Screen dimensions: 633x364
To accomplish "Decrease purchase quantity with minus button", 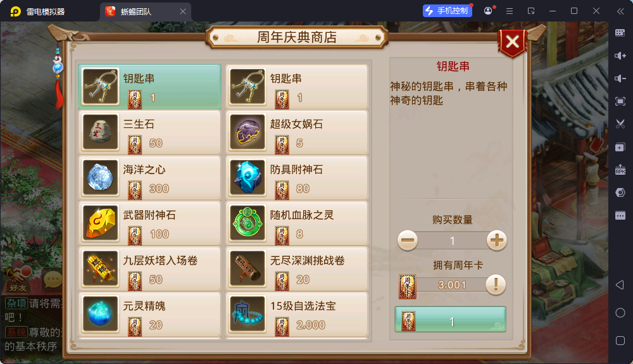I will 407,241.
